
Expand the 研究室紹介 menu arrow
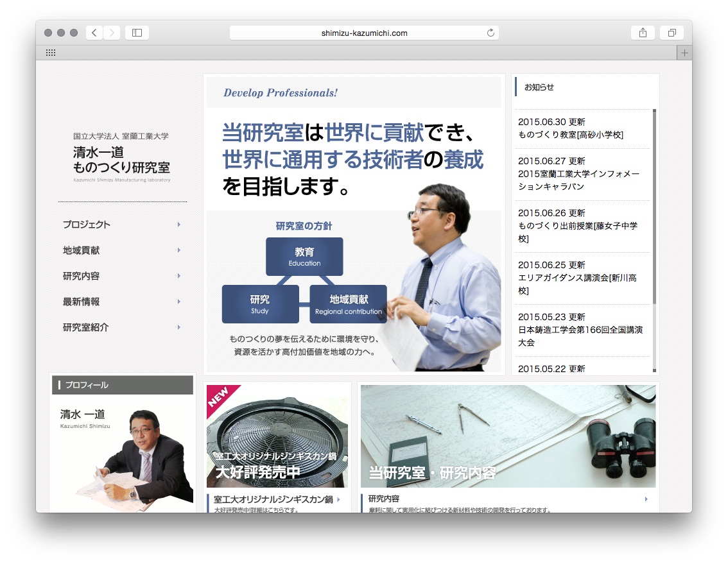click(x=179, y=327)
